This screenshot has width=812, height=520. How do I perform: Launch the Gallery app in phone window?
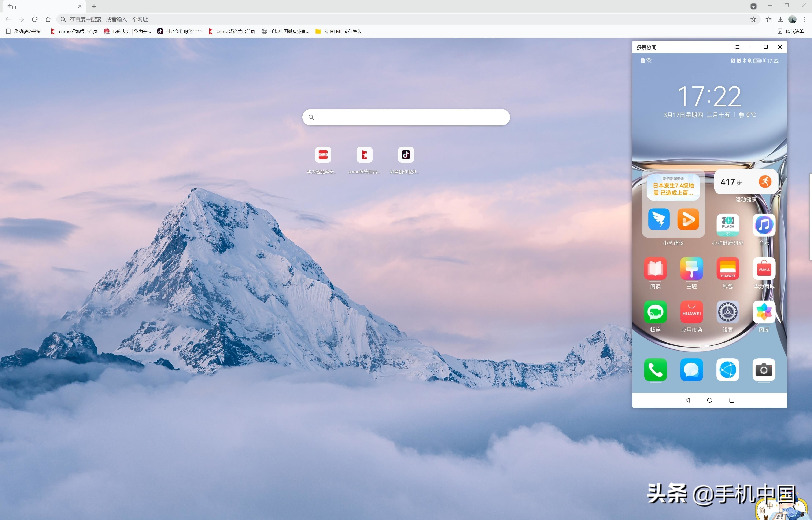coord(764,312)
